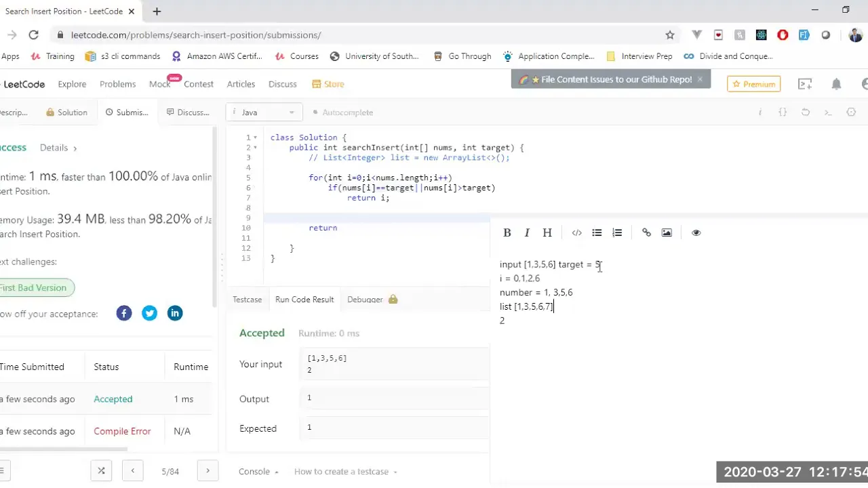This screenshot has width=868, height=488.
Task: Toggle bold in the notes editor
Action: tap(507, 232)
